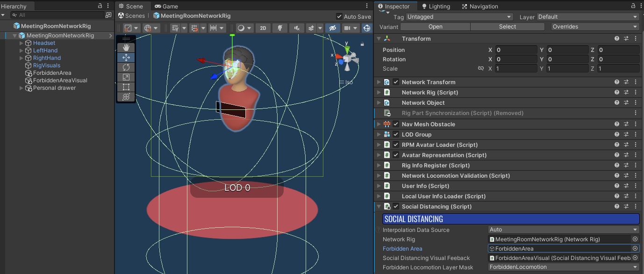Open Interpolation Data Source dropdown
Viewport: 644px width, 274px height.
[563, 230]
